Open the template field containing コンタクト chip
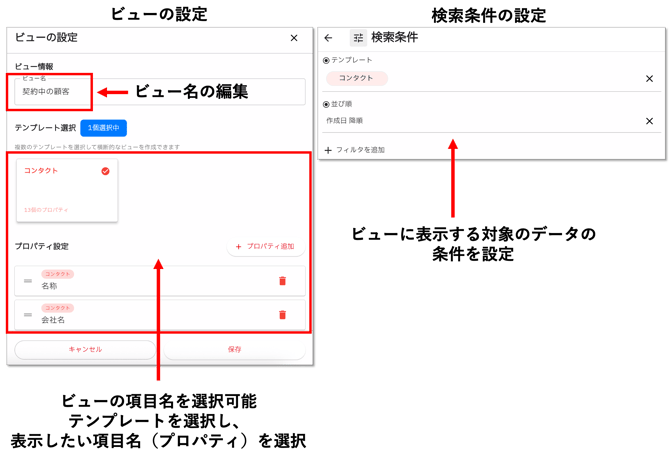The image size is (670, 462). point(480,78)
